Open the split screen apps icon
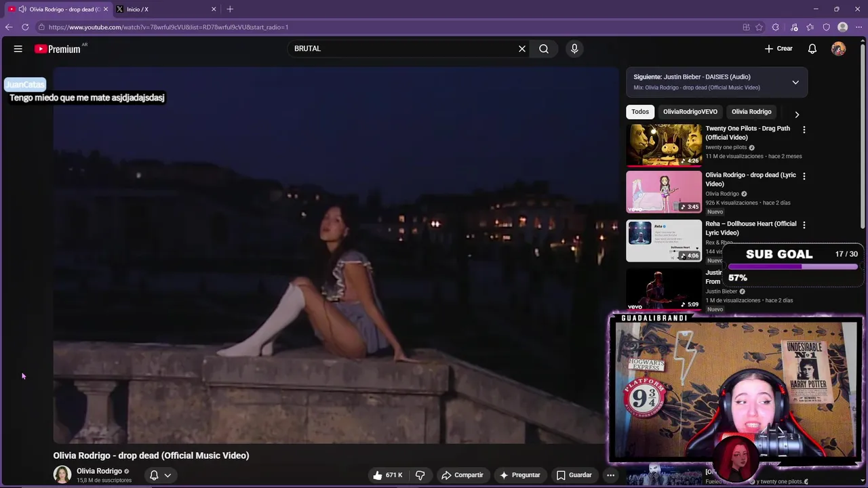The width and height of the screenshot is (868, 488). click(746, 27)
